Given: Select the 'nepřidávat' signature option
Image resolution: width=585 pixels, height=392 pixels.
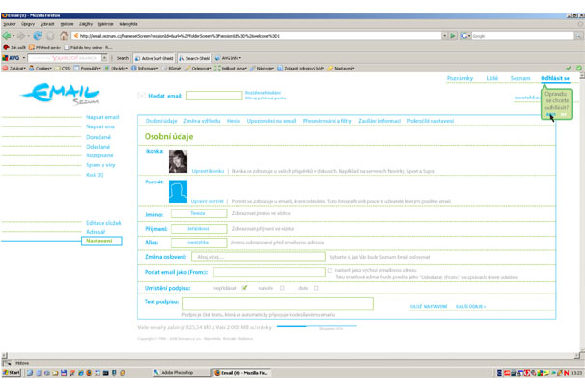Looking at the screenshot, I should pos(245,288).
